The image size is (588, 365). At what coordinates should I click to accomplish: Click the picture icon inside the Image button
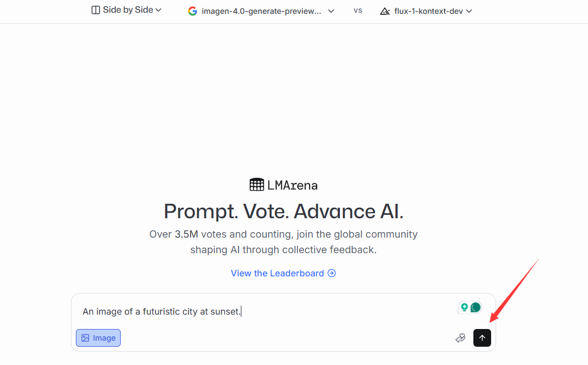(x=85, y=338)
